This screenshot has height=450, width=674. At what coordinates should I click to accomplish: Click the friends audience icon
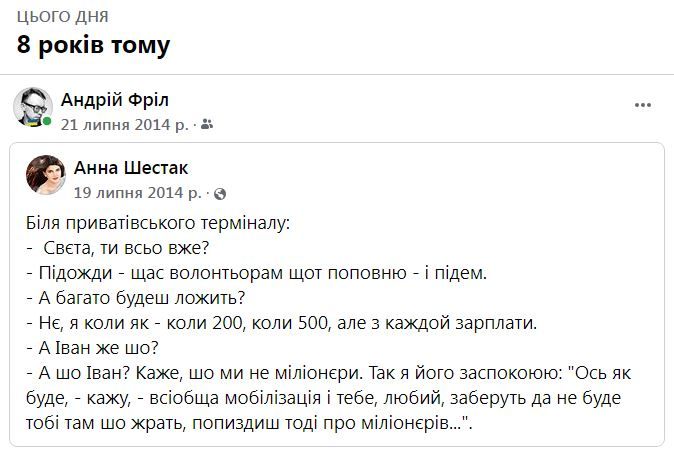(207, 125)
